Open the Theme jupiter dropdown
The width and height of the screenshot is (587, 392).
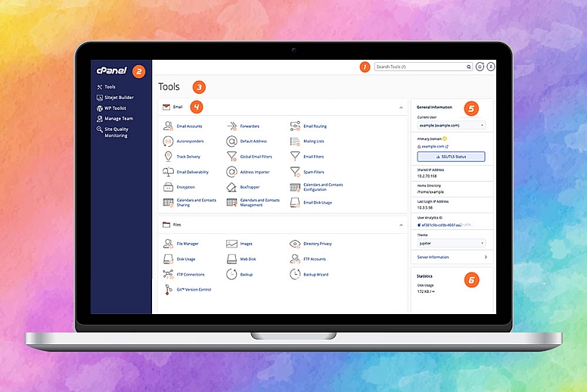451,243
